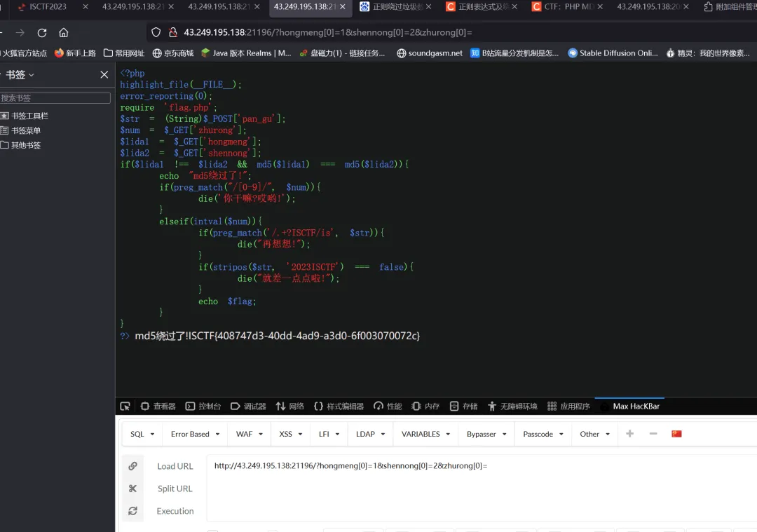Open the 样式编辑器 style editor panel
The image size is (757, 532).
coord(339,407)
